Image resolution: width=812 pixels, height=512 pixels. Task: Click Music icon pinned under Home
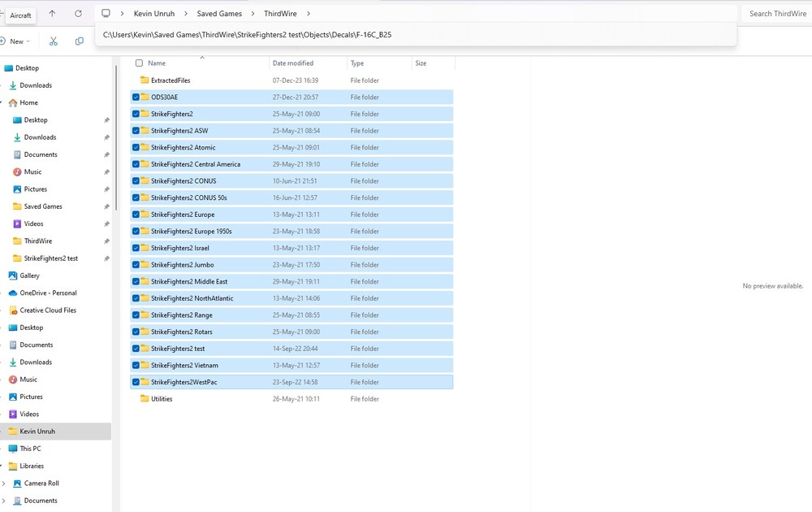pyautogui.click(x=17, y=171)
